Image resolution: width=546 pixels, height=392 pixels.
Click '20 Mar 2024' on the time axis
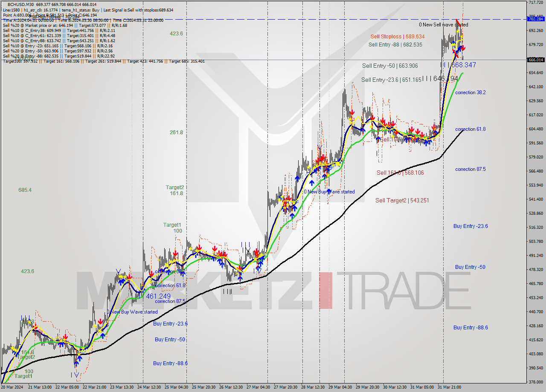pyautogui.click(x=13, y=387)
